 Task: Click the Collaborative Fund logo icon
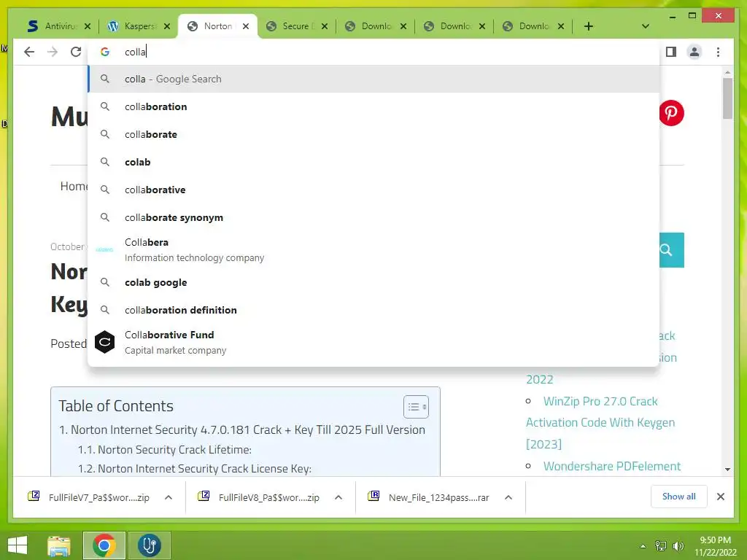[104, 342]
